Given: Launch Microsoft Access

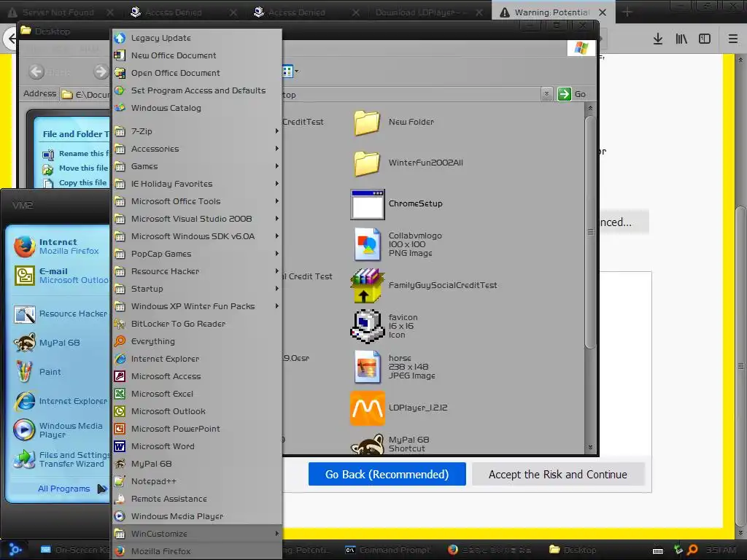Looking at the screenshot, I should [x=197, y=376].
